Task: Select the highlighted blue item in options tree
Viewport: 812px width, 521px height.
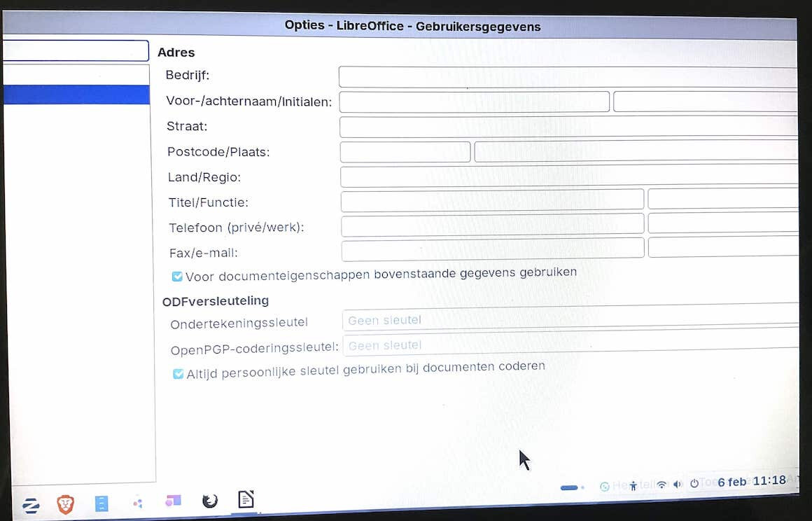Action: 76,95
